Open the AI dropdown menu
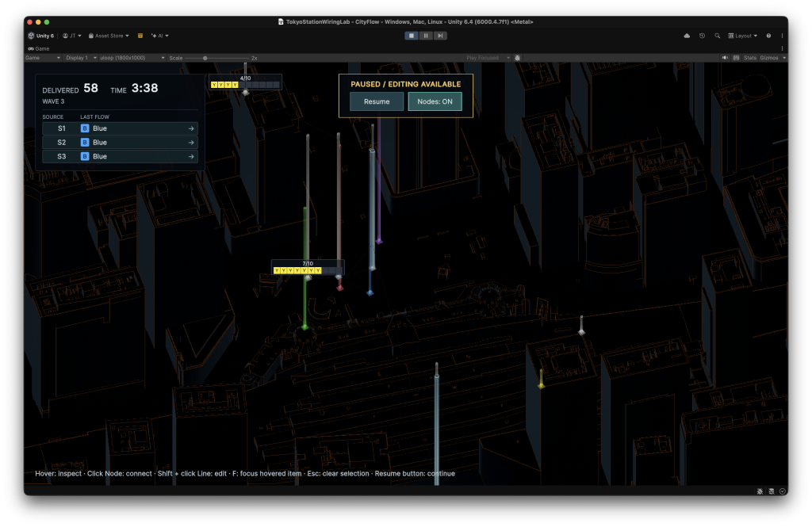The image size is (812, 527). click(x=159, y=36)
